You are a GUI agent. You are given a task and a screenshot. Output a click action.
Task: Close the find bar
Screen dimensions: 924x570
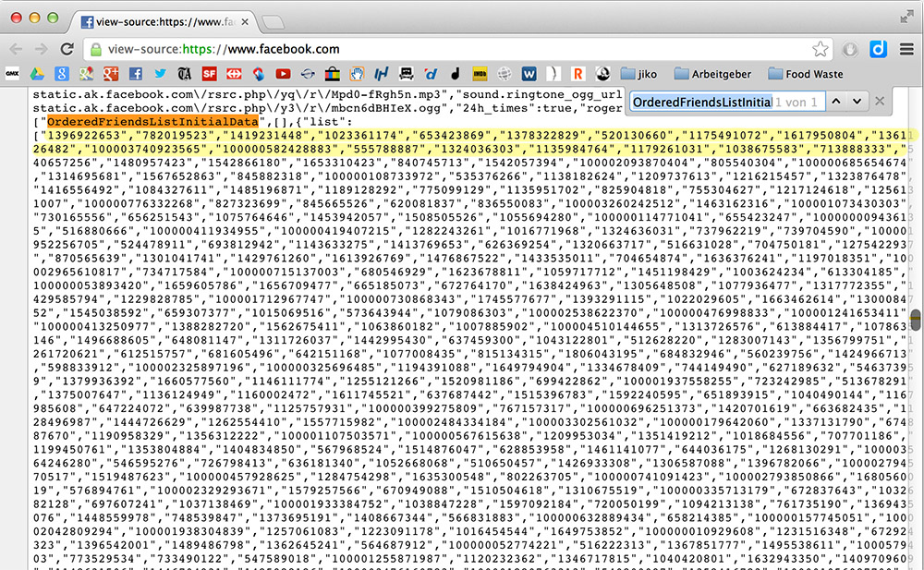pos(880,101)
